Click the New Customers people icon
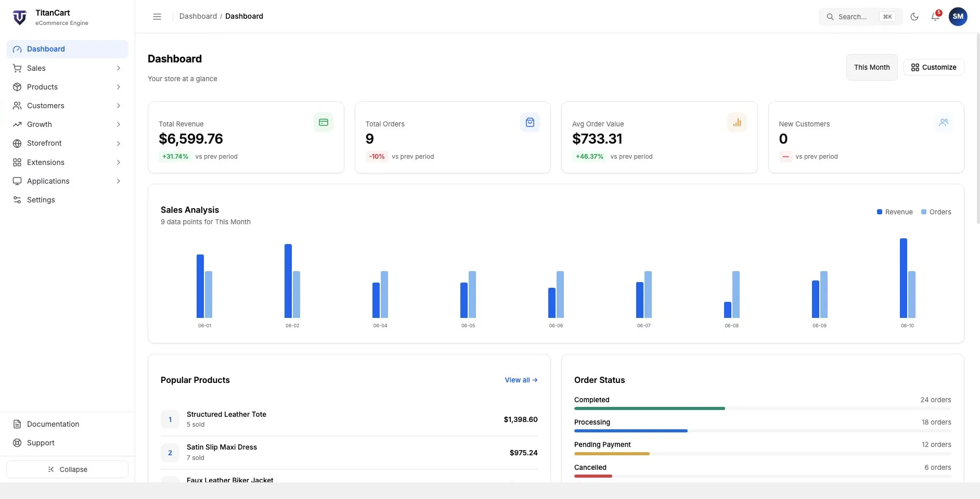The image size is (980, 499). pos(944,122)
